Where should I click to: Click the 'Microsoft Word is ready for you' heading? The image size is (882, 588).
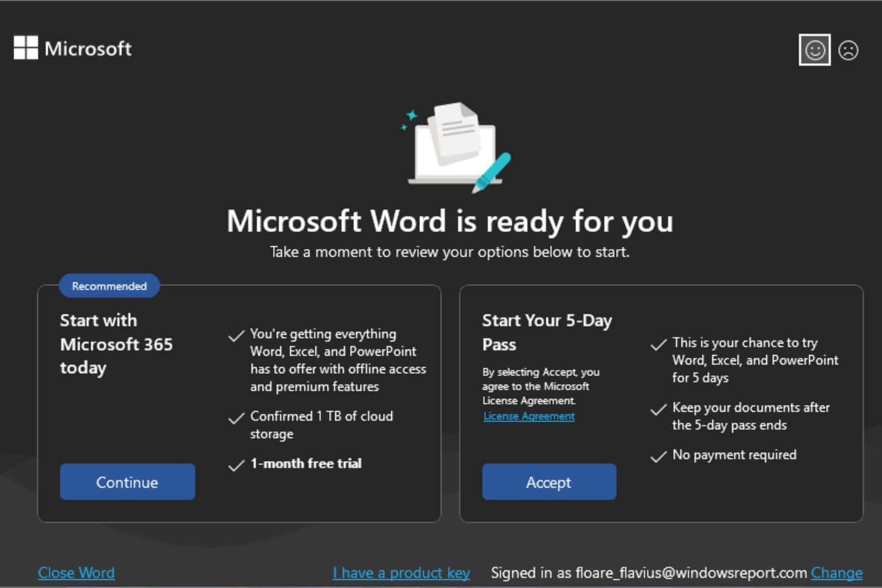(x=450, y=221)
